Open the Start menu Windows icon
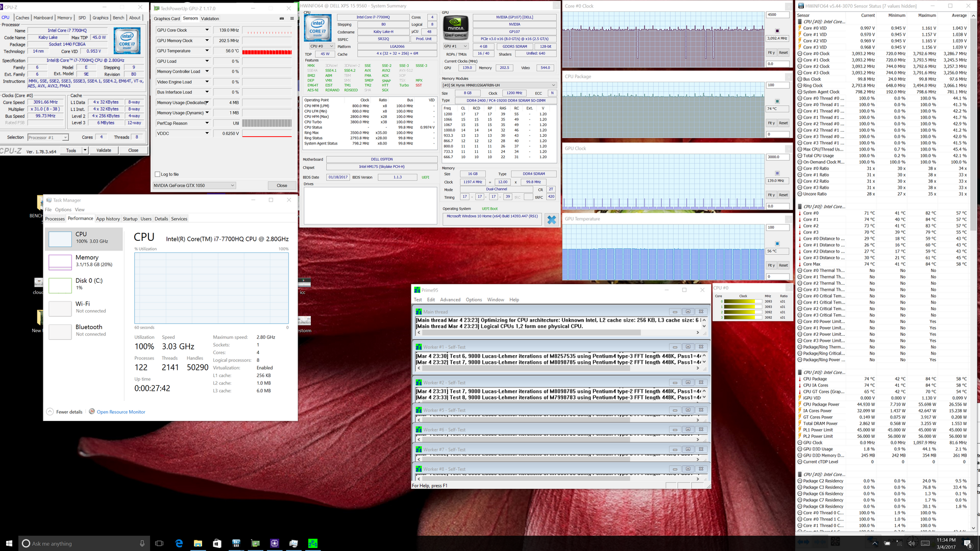The width and height of the screenshot is (980, 551). click(x=9, y=543)
